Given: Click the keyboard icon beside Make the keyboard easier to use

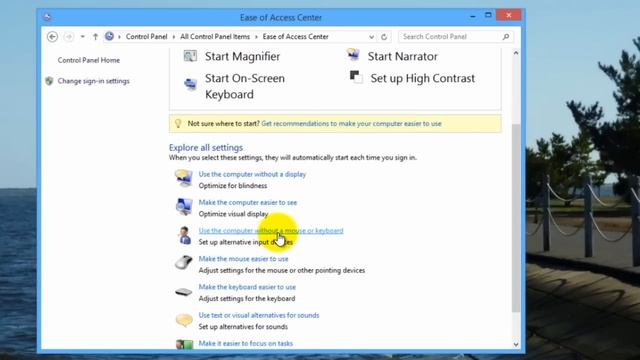Looking at the screenshot, I should tap(184, 292).
